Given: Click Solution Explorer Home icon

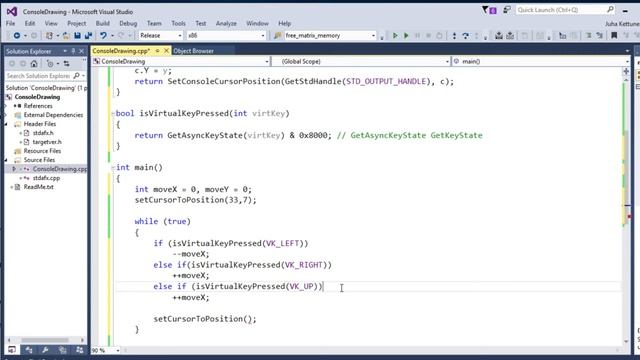Looking at the screenshot, I should pyautogui.click(x=34, y=64).
